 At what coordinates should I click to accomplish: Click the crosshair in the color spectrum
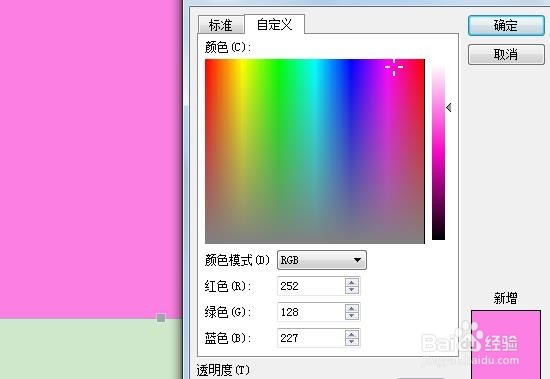click(394, 67)
